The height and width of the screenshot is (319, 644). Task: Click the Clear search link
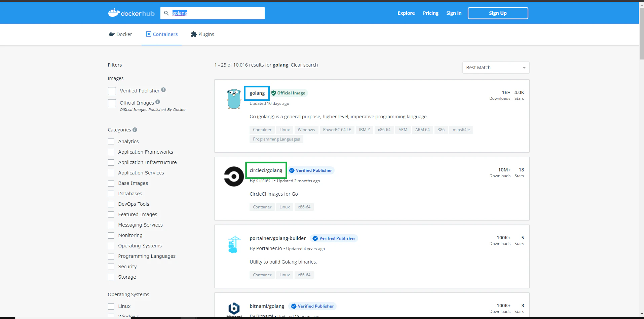(x=304, y=65)
